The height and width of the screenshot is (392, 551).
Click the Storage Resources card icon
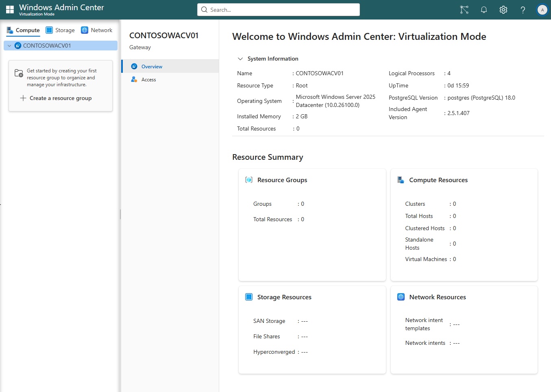pyautogui.click(x=249, y=297)
